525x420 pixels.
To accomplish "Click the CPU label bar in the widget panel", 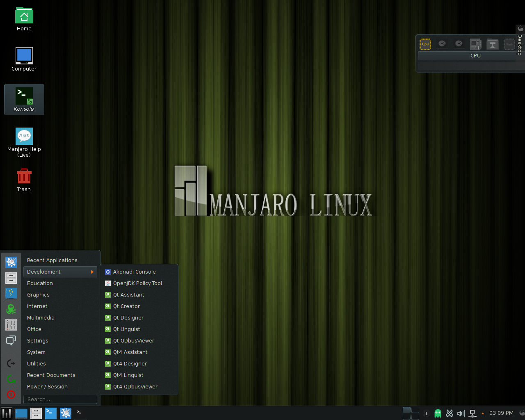I will 475,55.
